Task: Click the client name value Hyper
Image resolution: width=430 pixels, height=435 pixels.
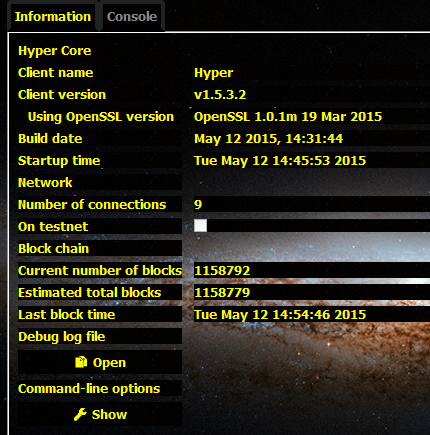Action: click(214, 73)
